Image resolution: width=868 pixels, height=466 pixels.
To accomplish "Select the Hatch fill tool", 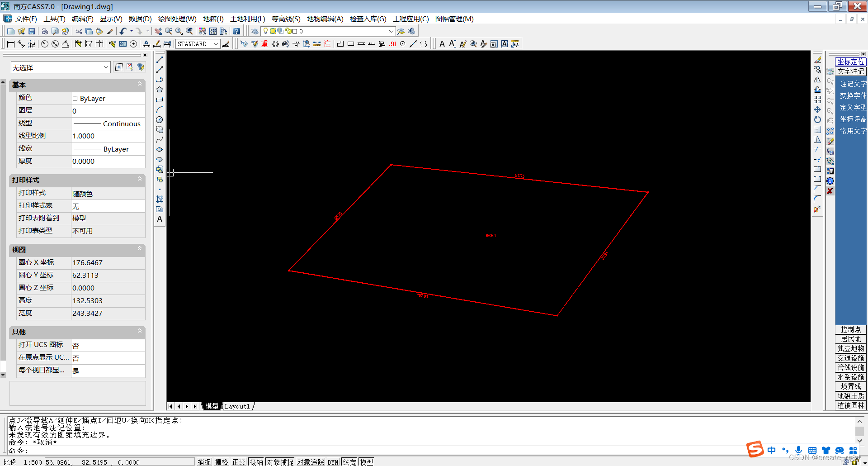I will point(160,199).
